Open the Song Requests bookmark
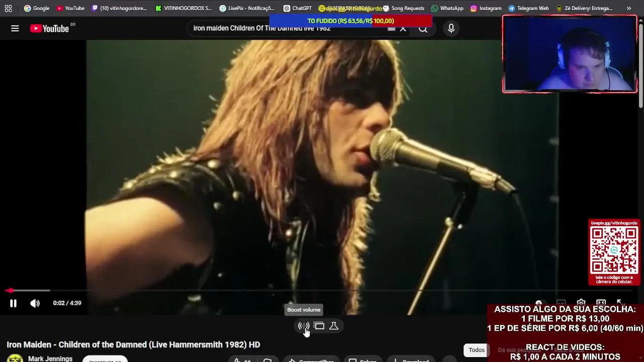 tap(404, 8)
